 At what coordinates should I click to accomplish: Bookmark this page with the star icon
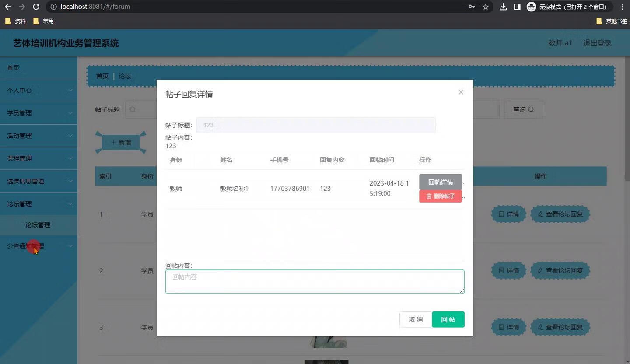coord(486,7)
